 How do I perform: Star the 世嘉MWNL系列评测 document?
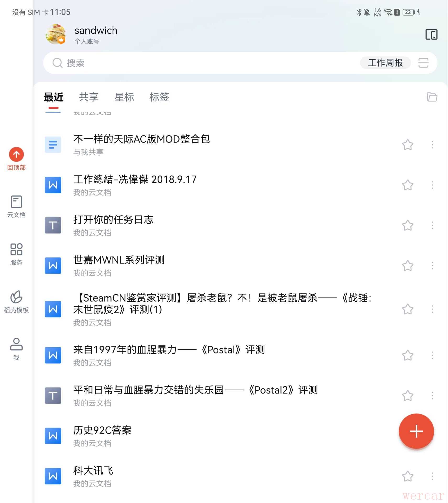click(407, 266)
